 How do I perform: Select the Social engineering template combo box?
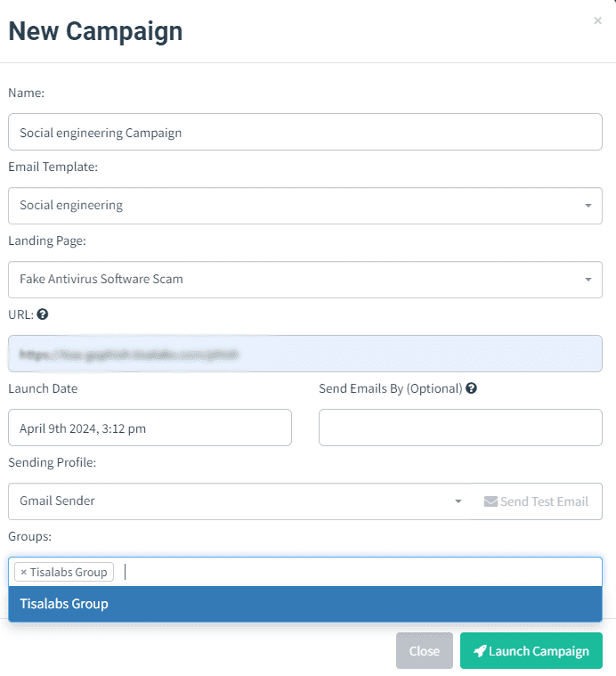305,206
